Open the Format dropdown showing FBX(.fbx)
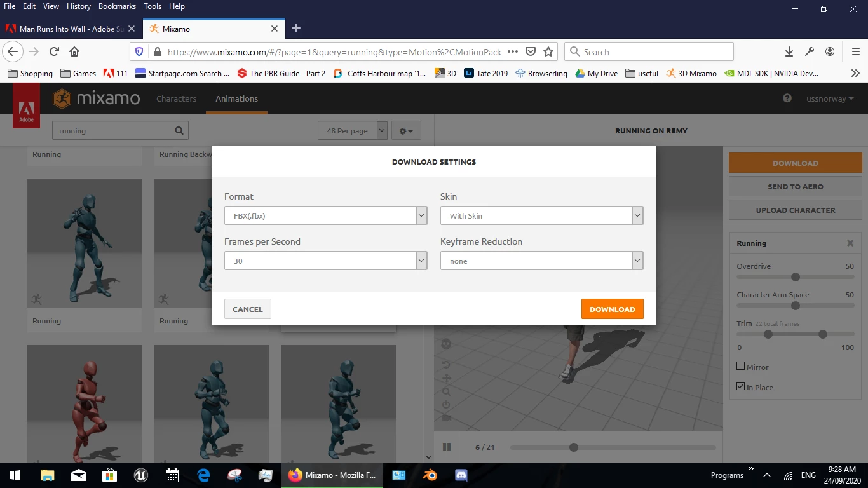The image size is (868, 488). click(x=326, y=215)
